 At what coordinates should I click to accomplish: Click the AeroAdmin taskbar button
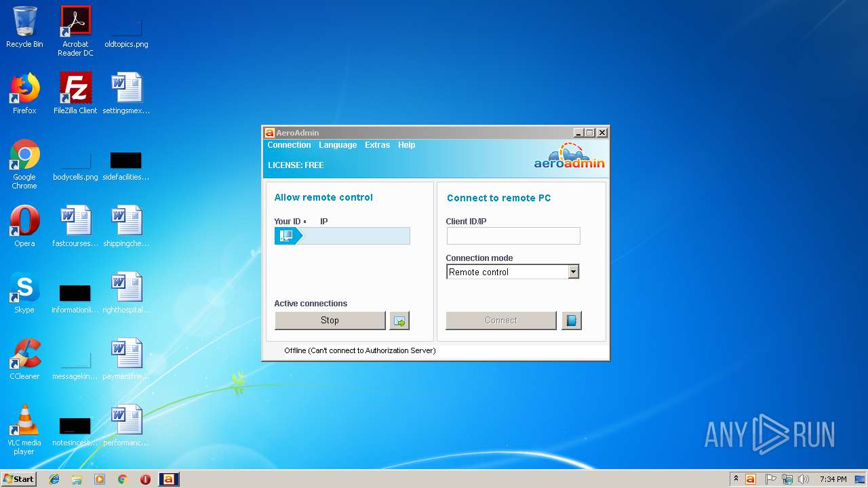coord(169,479)
